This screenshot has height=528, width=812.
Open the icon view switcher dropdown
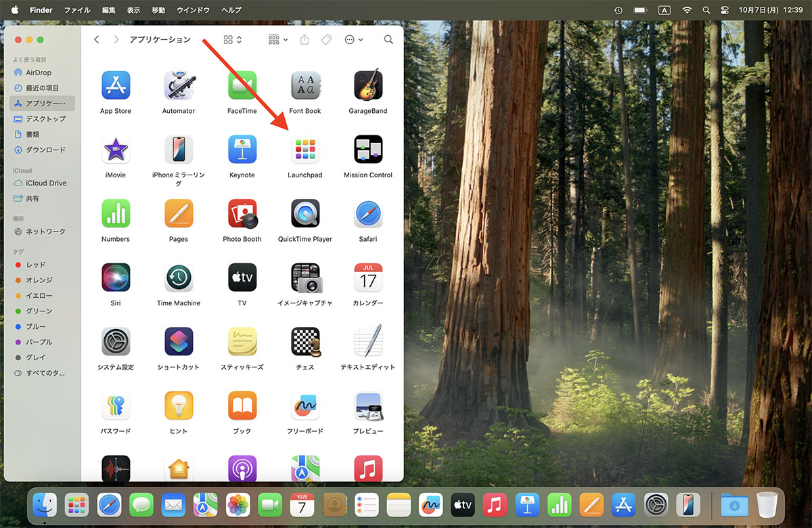pyautogui.click(x=233, y=40)
